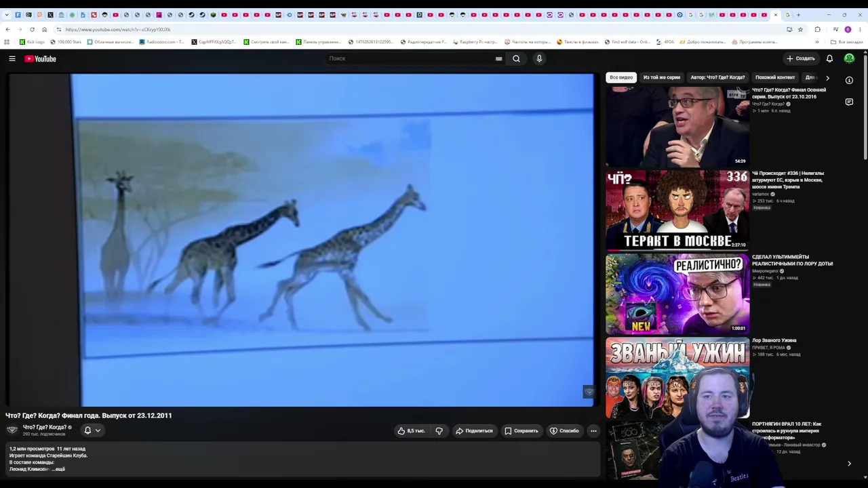Select the Автор: Что? Где? Когда? chip

point(717,77)
